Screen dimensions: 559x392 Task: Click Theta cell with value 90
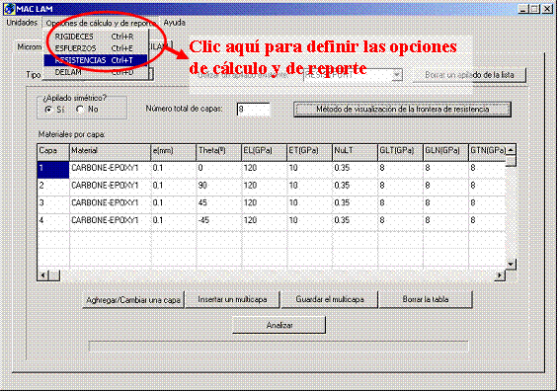(x=218, y=187)
